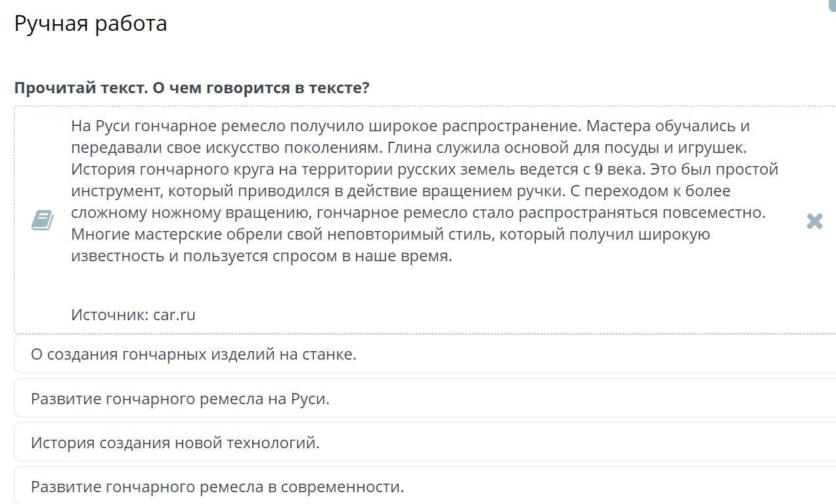Click 'car.ru' in the source line
Viewport: 836px width, 504px height.
174,314
